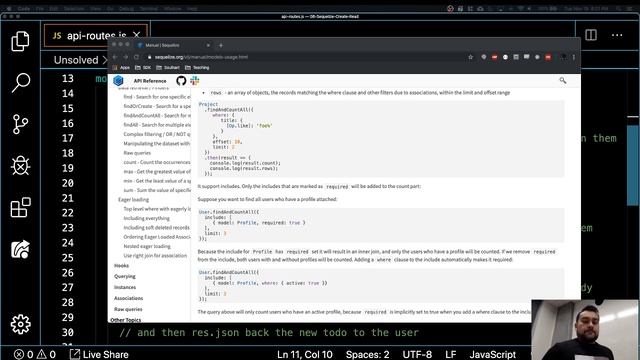Bookmark this page with the star

tap(470, 57)
